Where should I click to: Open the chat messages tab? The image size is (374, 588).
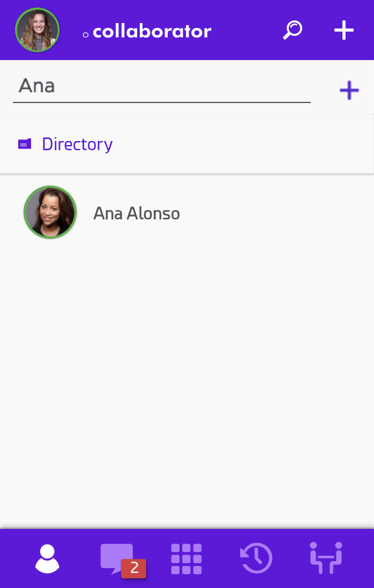(x=116, y=557)
